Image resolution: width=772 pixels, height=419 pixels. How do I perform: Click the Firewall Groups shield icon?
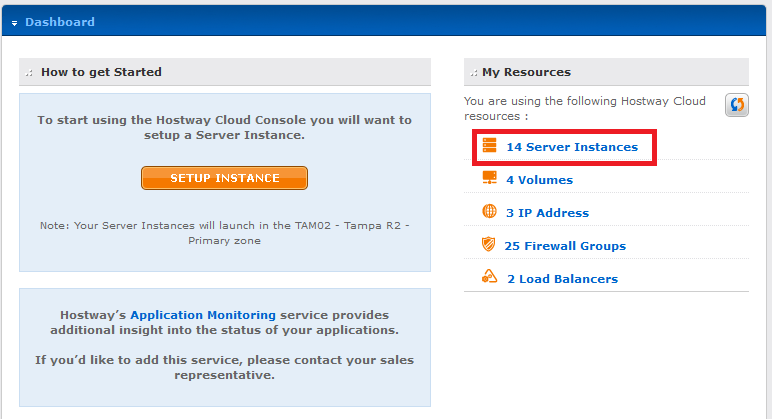[488, 244]
